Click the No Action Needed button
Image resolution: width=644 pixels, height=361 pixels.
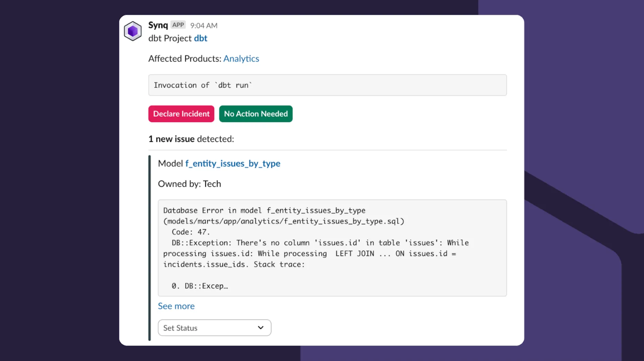[x=256, y=114]
